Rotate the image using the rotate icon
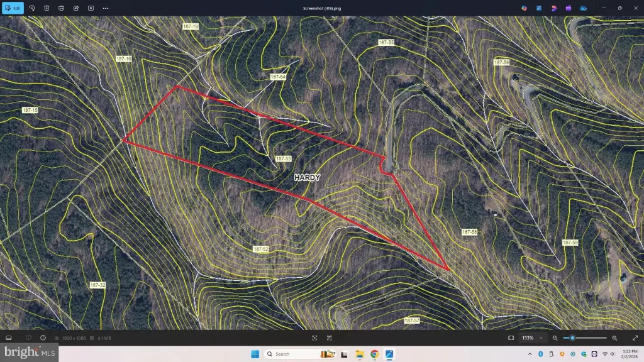The height and width of the screenshot is (362, 644). coord(32,8)
